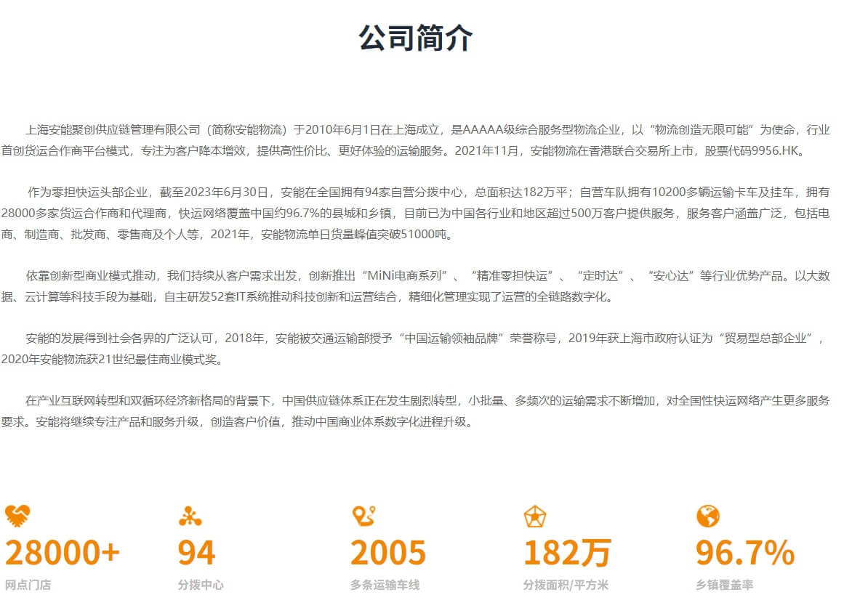
Task: Select the 乡镇覆盖率 label
Action: pyautogui.click(x=724, y=585)
